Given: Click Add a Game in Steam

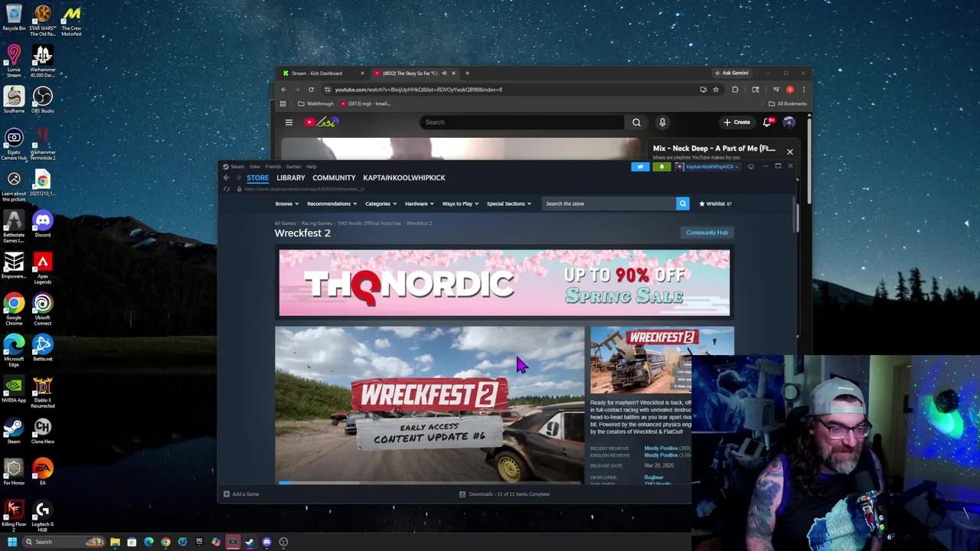Looking at the screenshot, I should pos(241,494).
